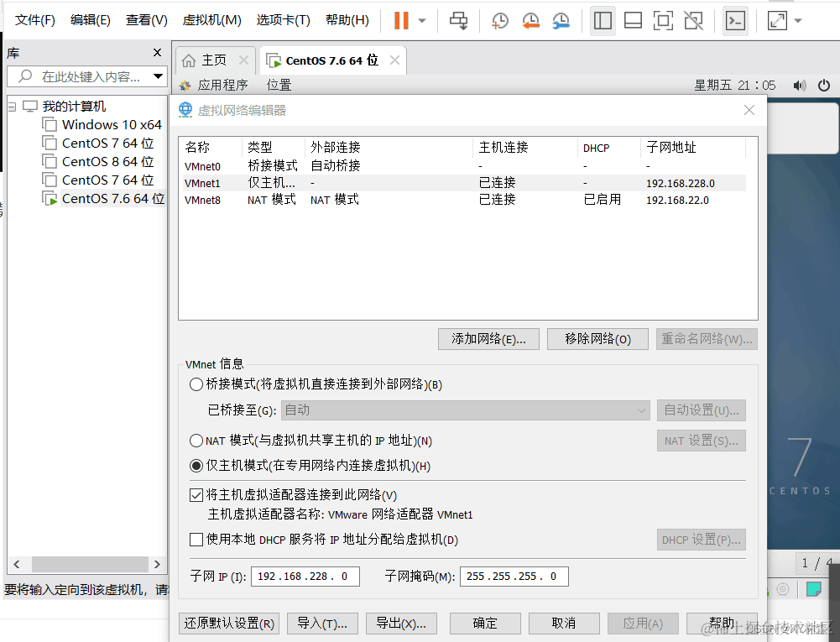Click the 移除网络(O) button
The width and height of the screenshot is (840, 642).
597,339
